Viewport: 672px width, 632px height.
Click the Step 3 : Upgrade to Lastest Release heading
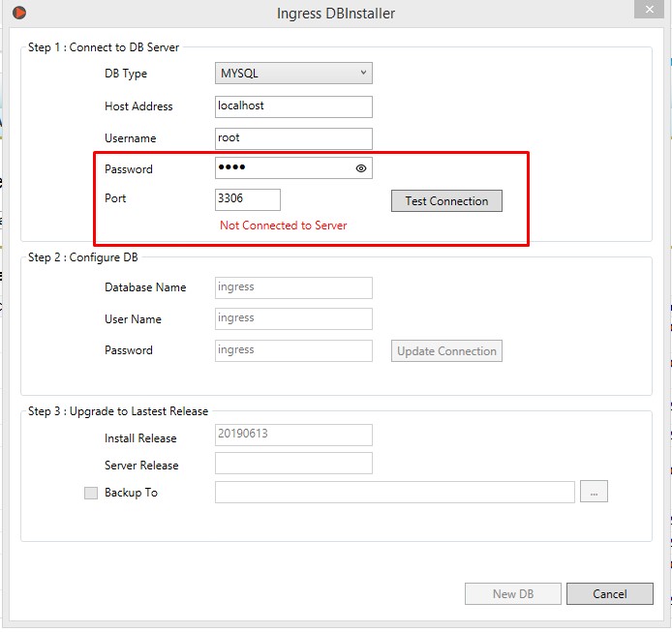click(x=118, y=411)
